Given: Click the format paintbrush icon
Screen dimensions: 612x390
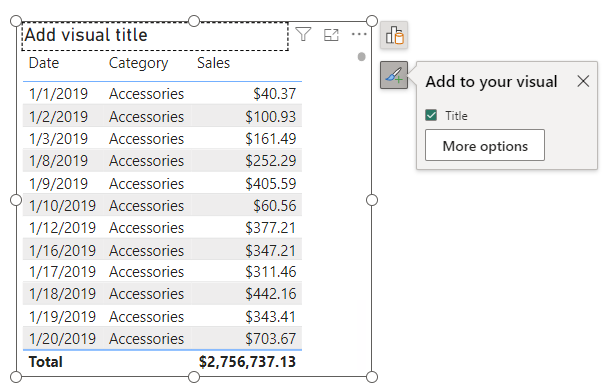Looking at the screenshot, I should (394, 75).
